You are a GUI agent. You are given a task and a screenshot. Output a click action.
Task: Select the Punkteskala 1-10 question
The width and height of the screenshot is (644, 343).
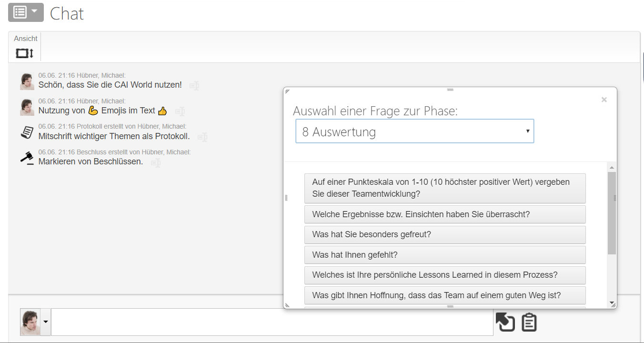click(x=445, y=188)
